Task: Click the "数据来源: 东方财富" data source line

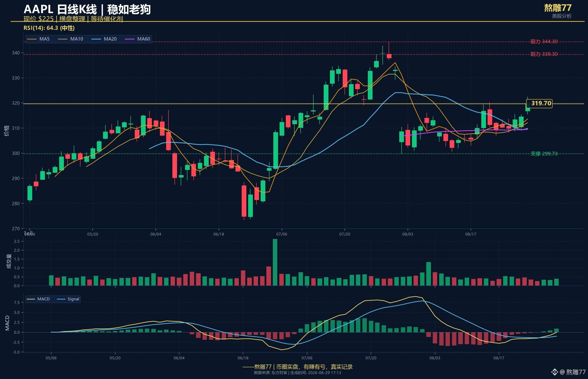Action: coord(271,373)
